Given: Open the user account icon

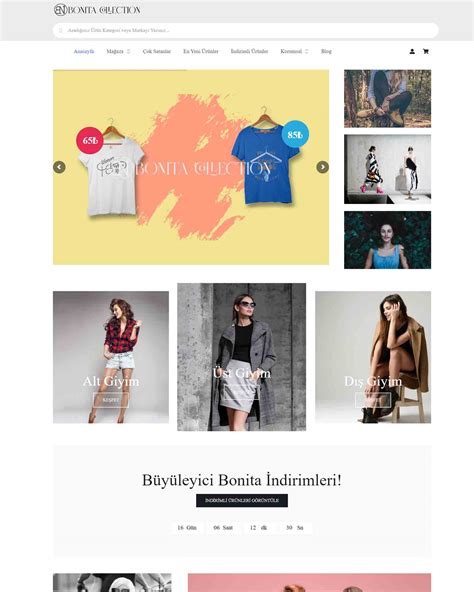Looking at the screenshot, I should coord(412,51).
